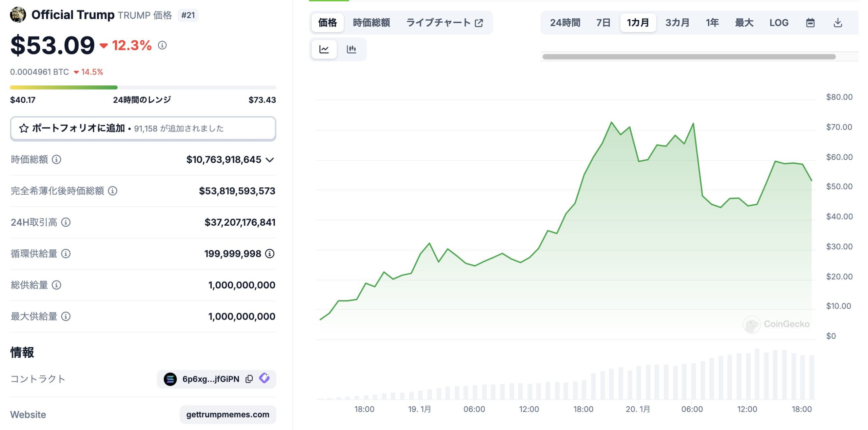Click info icon beside 199,999,998 supply

(270, 253)
